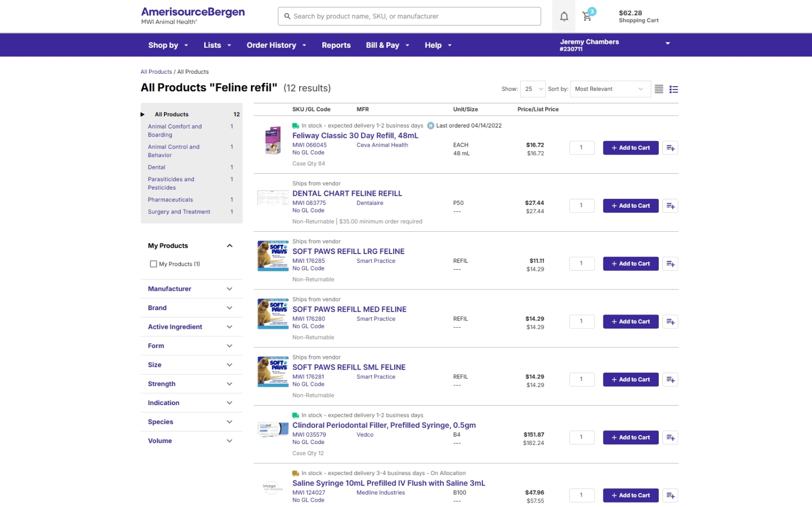Open the shopping cart icon
This screenshot has width=812, height=507.
(588, 15)
